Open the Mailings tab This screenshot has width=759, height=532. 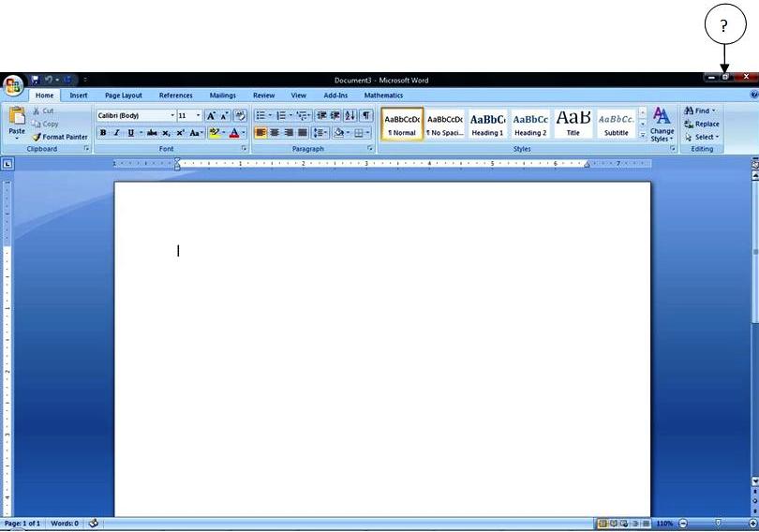click(222, 96)
